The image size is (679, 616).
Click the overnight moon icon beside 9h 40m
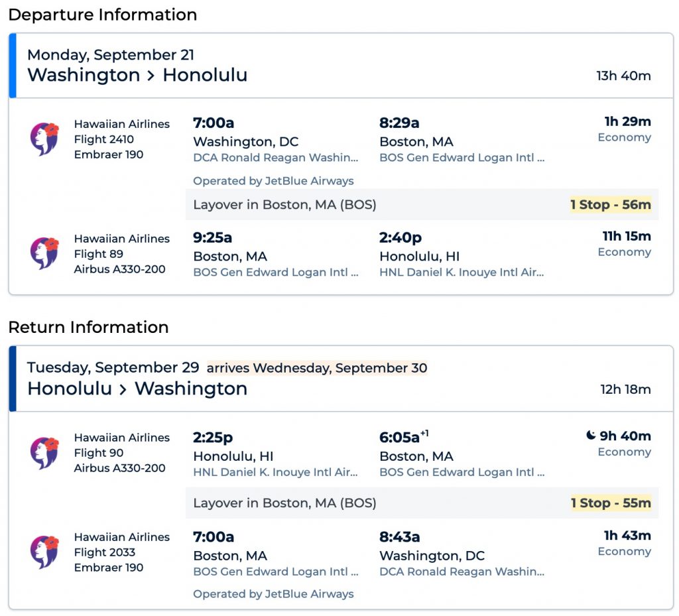point(591,436)
